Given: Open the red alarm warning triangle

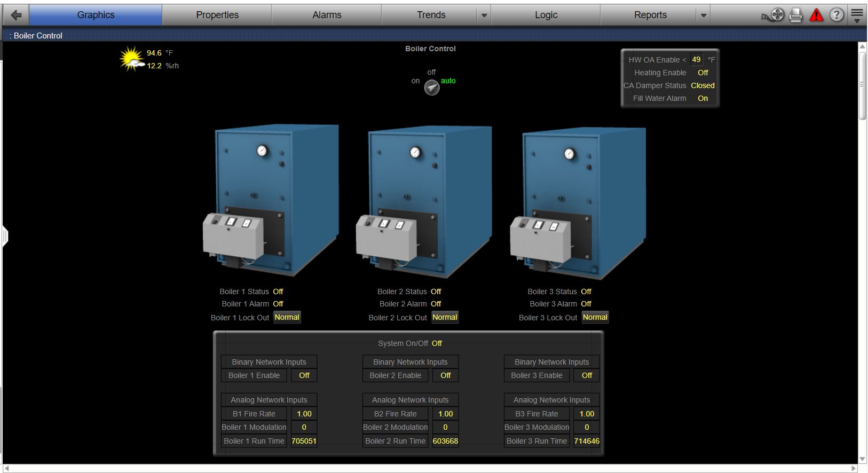Looking at the screenshot, I should tap(816, 15).
